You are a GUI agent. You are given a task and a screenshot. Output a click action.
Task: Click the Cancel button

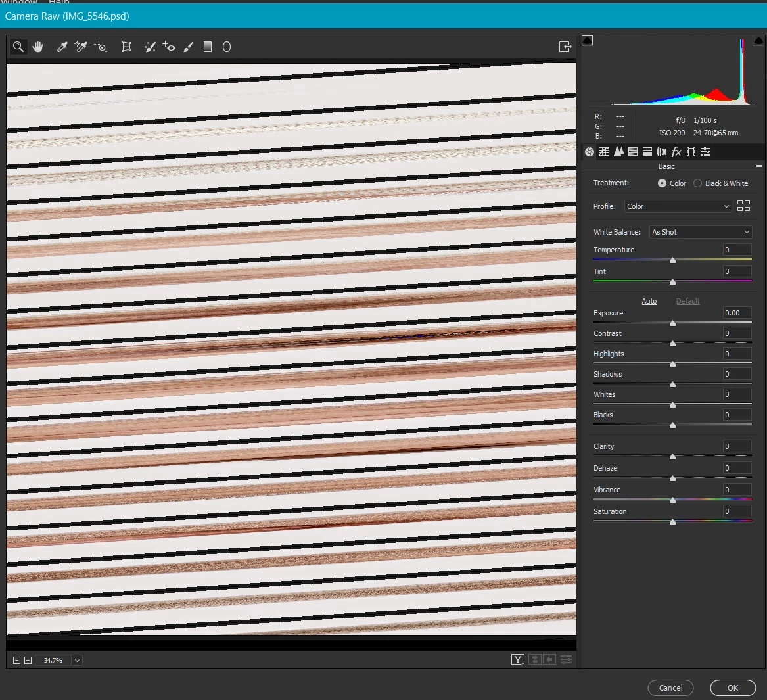[x=670, y=688]
